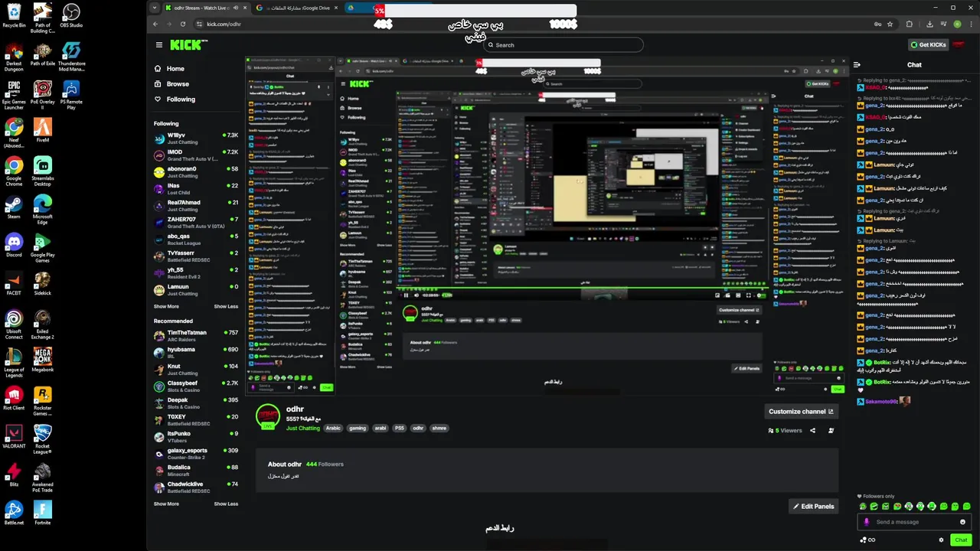
Task: Open the Chrome three-dot menu
Action: tap(971, 24)
